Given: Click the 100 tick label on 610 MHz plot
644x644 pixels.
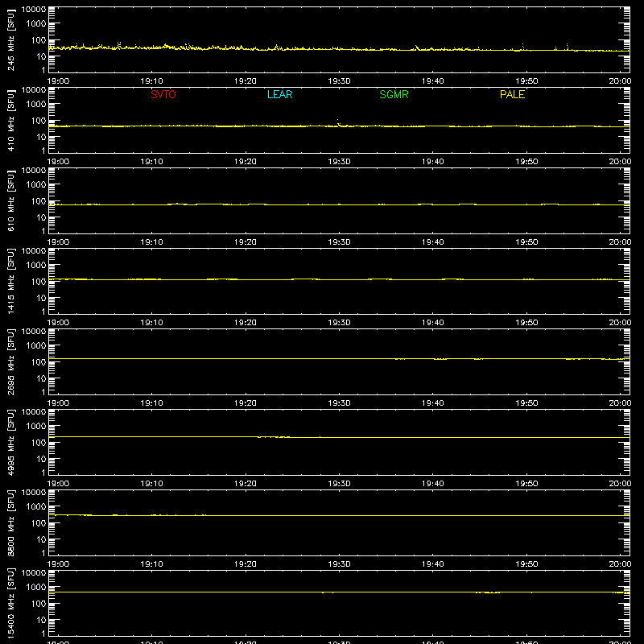Looking at the screenshot, I should point(39,200).
